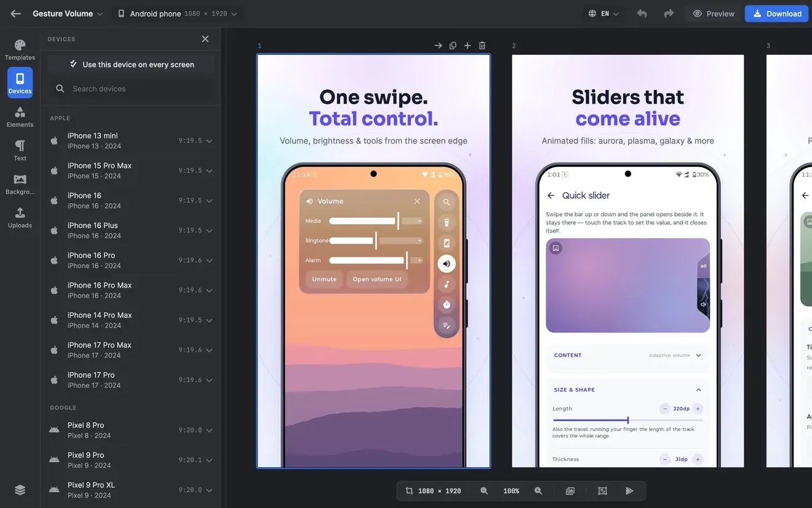Duplicate screen 1
Viewport: 812px width, 508px height.
coord(453,46)
